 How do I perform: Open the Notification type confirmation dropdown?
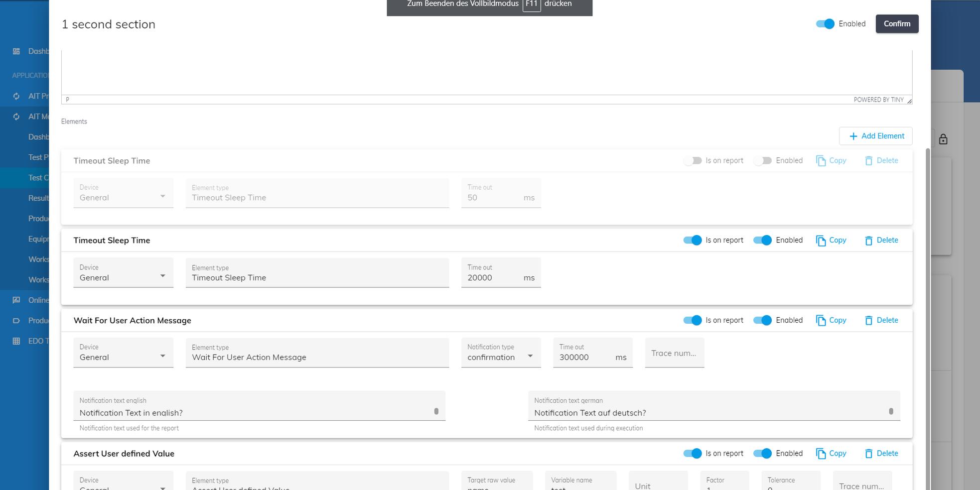[500, 357]
